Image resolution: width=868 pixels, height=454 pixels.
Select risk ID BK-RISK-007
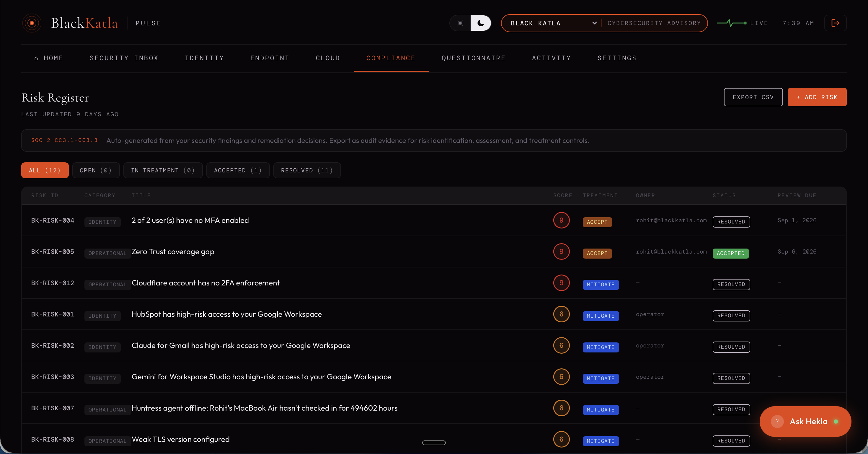(x=53, y=408)
